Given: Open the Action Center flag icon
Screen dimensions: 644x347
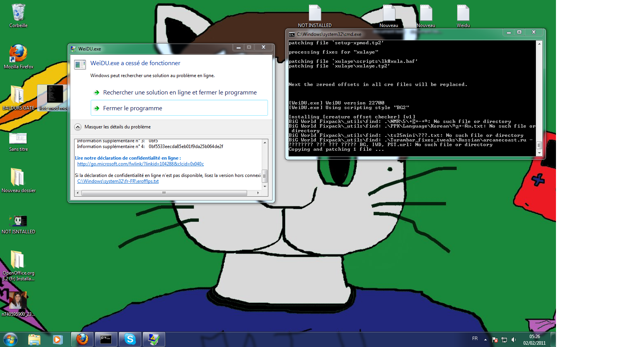Looking at the screenshot, I should 495,340.
